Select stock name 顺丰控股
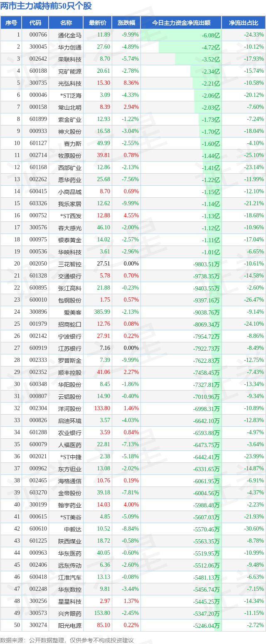Image resolution: width=266 pixels, height=644 pixels. (70, 373)
